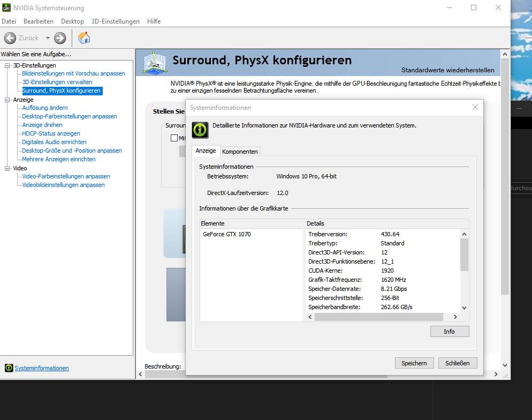Collapse the Anzeige tree node
The height and width of the screenshot is (420, 532).
click(x=7, y=100)
